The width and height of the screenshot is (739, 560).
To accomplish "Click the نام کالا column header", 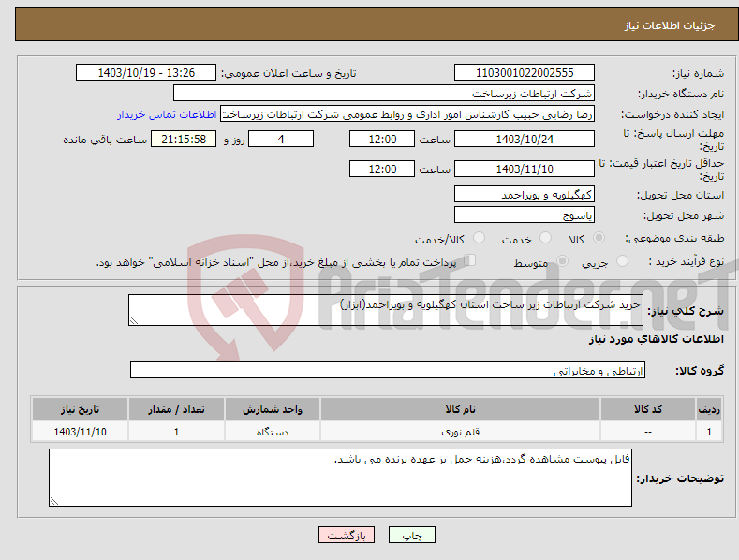I will [460, 409].
